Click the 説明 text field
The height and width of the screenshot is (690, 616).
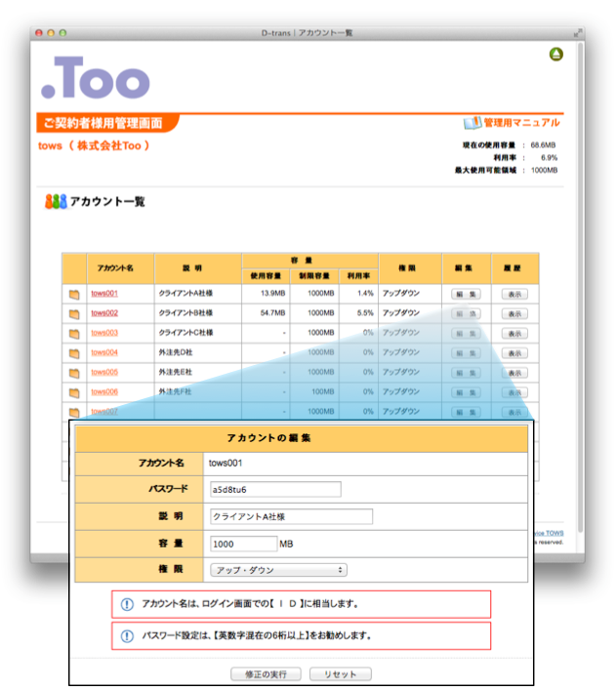(x=292, y=516)
